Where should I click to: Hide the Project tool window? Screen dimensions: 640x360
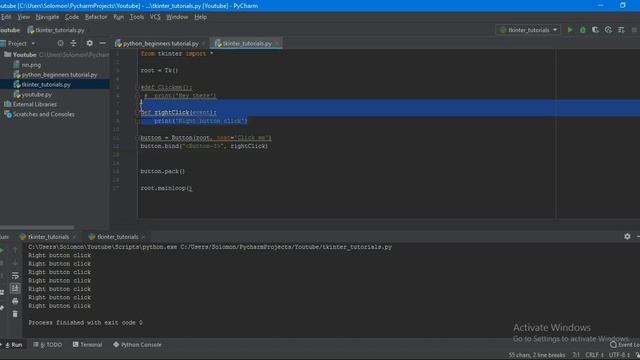coord(102,43)
